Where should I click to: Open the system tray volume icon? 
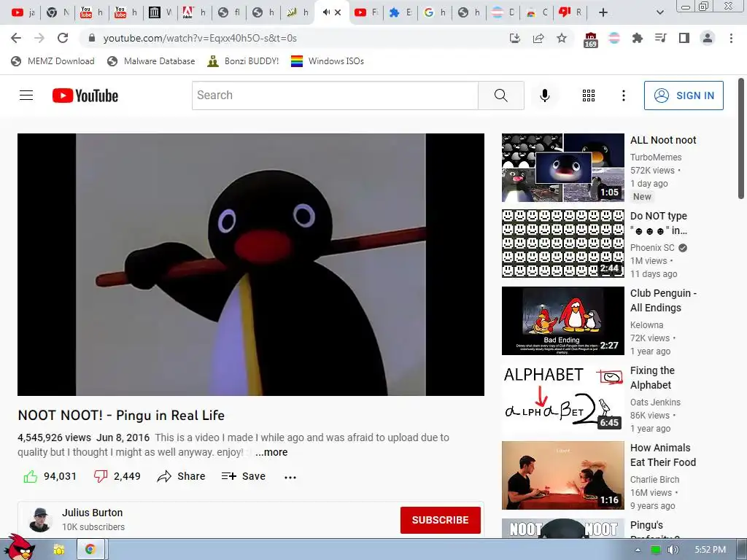673,550
